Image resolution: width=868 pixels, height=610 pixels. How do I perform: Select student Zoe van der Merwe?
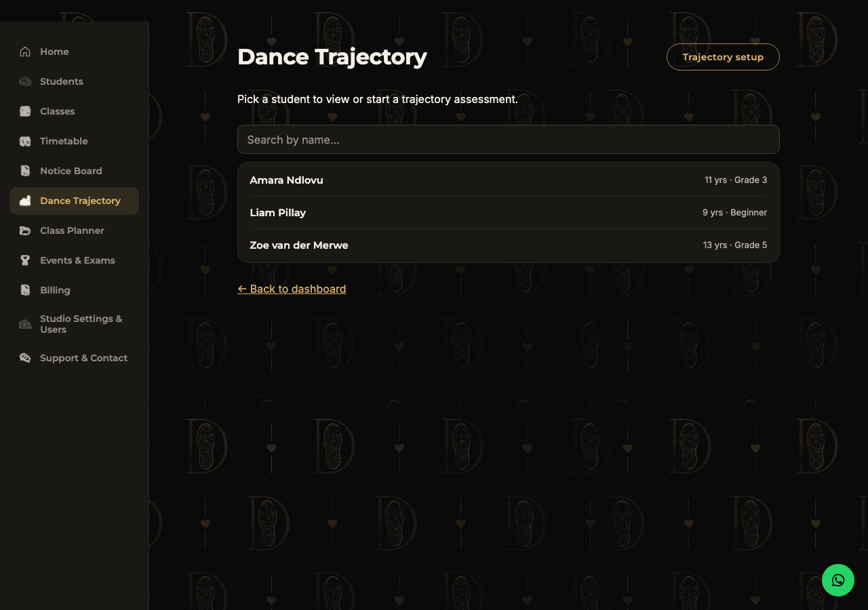click(509, 245)
